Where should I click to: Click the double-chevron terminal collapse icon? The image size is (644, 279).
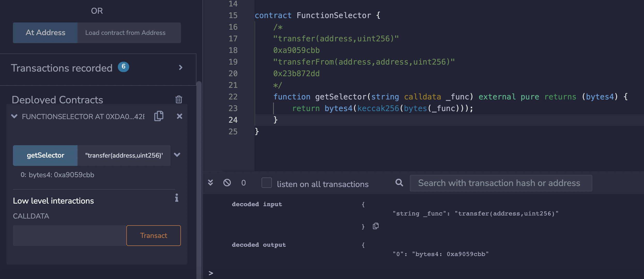click(x=211, y=183)
